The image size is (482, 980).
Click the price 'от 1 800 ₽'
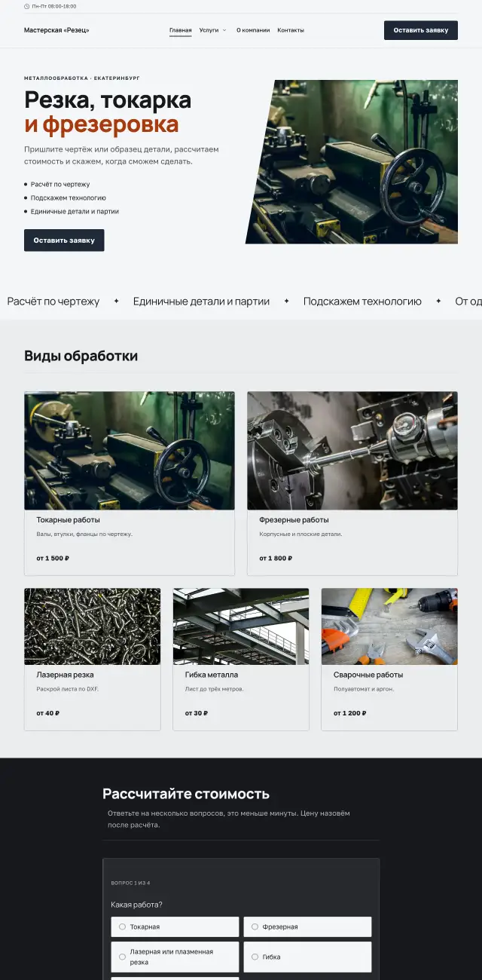pos(276,559)
